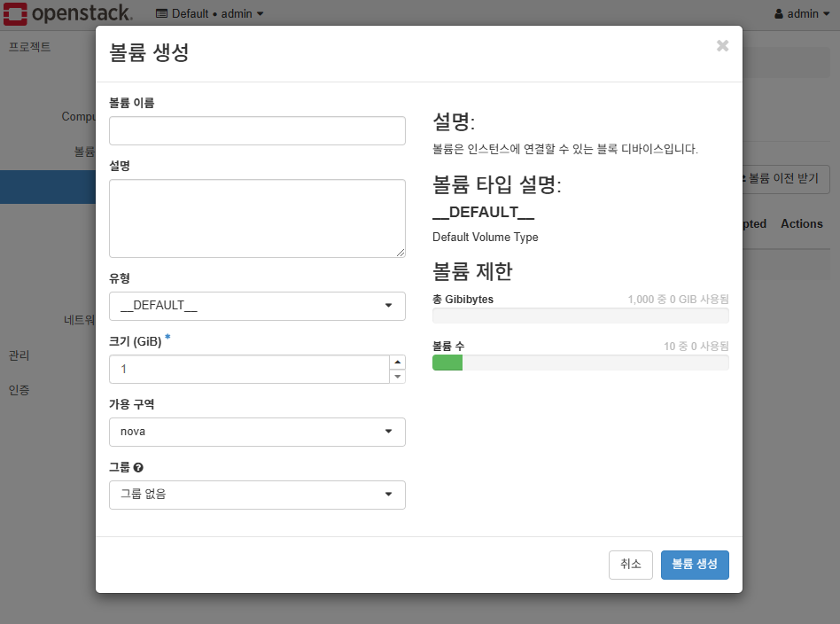Click the 총 Gibibytes usage bar
Viewport: 840px width, 624px height.
point(580,316)
